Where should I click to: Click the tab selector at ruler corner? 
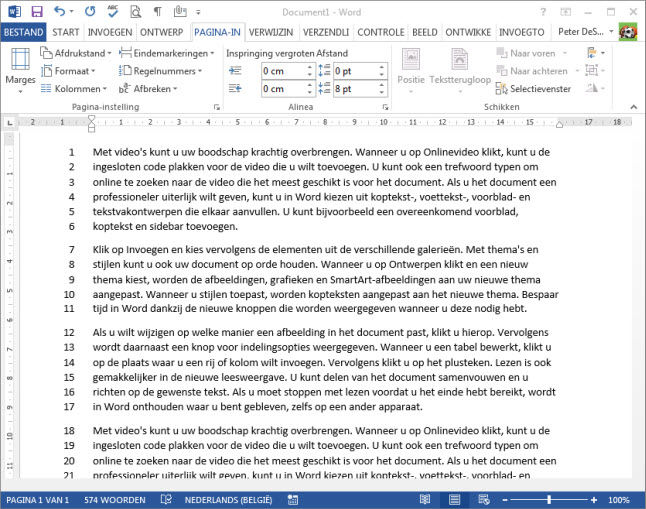tap(10, 123)
